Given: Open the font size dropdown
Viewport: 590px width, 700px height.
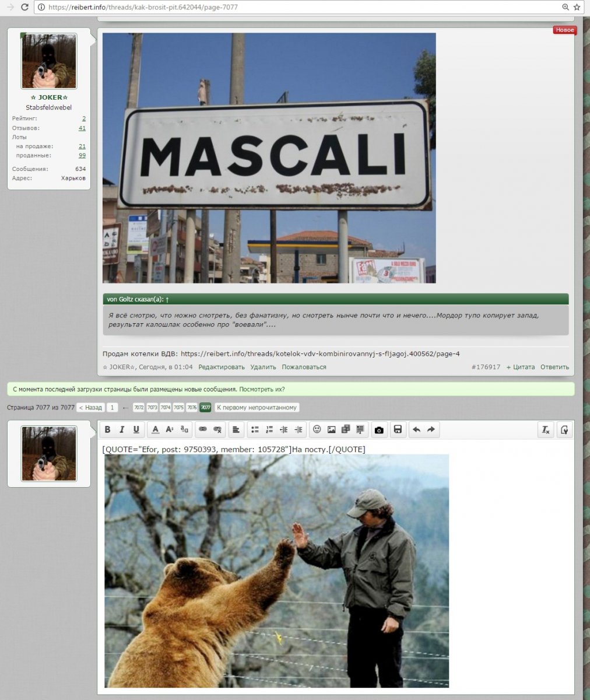Looking at the screenshot, I should click(170, 430).
